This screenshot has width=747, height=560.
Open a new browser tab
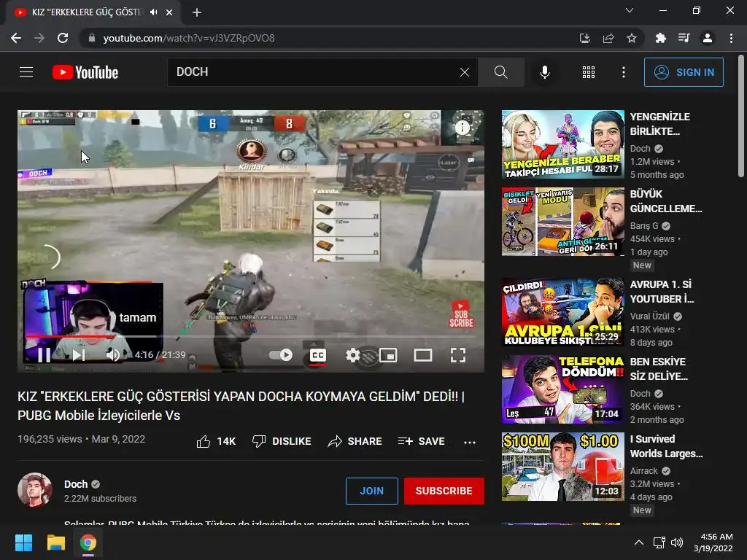pos(197,12)
